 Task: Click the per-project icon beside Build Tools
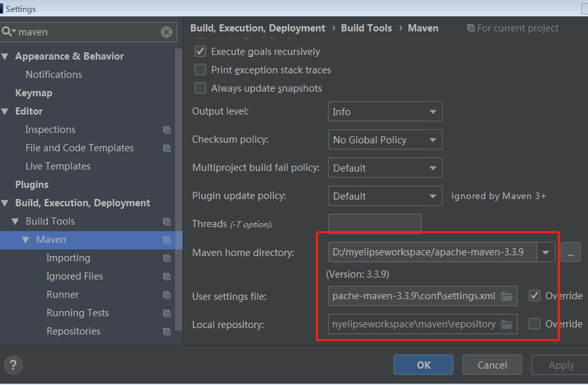167,222
